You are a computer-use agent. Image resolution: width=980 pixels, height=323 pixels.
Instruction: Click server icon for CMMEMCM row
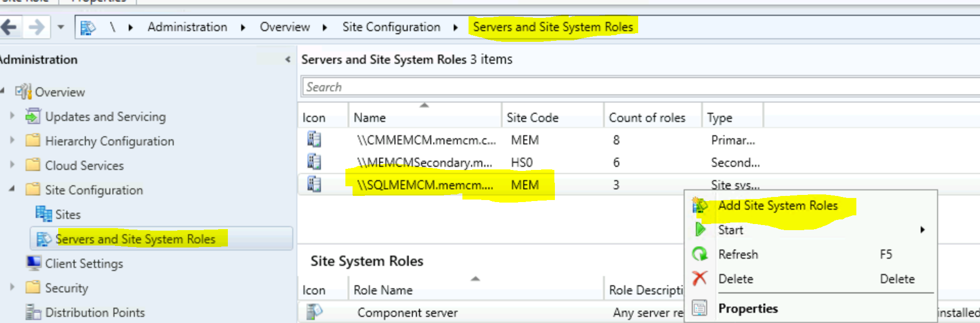click(314, 139)
